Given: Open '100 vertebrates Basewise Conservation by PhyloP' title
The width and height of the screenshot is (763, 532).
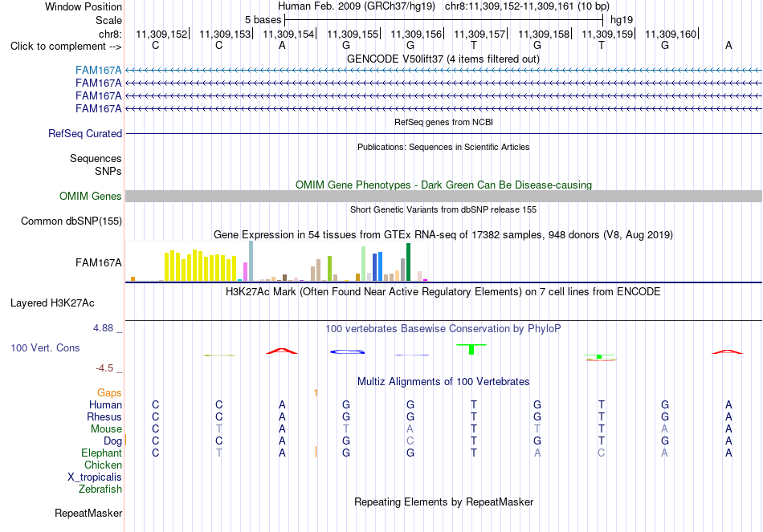Looking at the screenshot, I should 443,329.
